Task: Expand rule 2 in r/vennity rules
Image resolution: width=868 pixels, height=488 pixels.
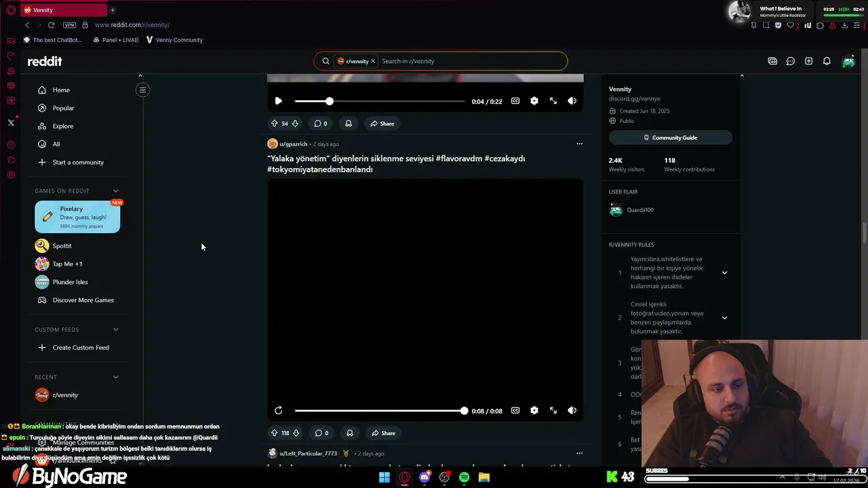Action: coord(724,318)
